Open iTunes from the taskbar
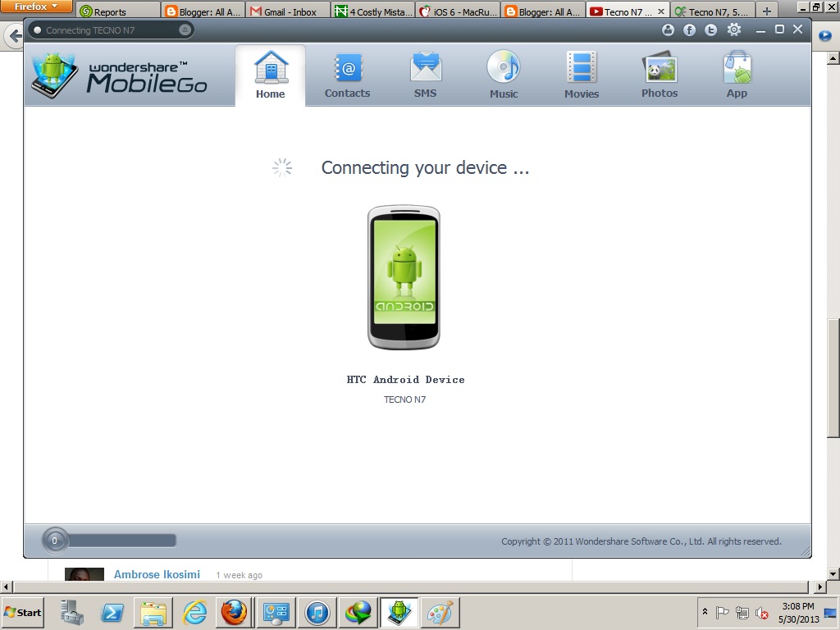Screen dimensions: 840x630 point(317,612)
